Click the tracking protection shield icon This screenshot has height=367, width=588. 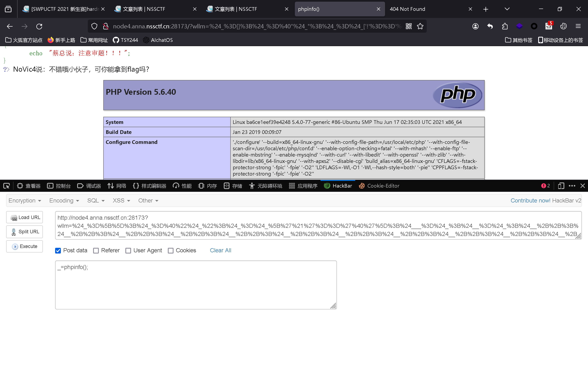(95, 26)
